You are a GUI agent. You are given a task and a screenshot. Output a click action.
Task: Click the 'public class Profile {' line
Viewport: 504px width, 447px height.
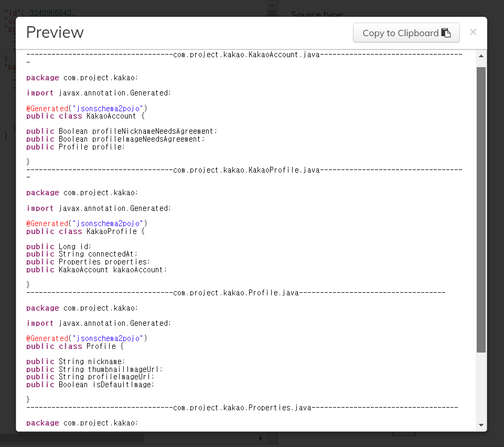click(75, 346)
